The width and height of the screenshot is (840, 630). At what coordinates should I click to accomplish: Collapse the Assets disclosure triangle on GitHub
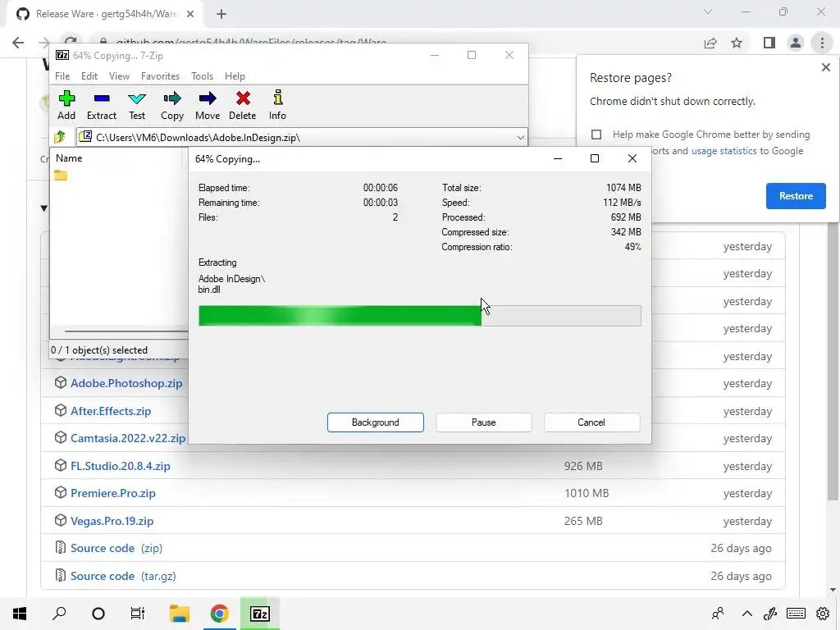point(43,208)
